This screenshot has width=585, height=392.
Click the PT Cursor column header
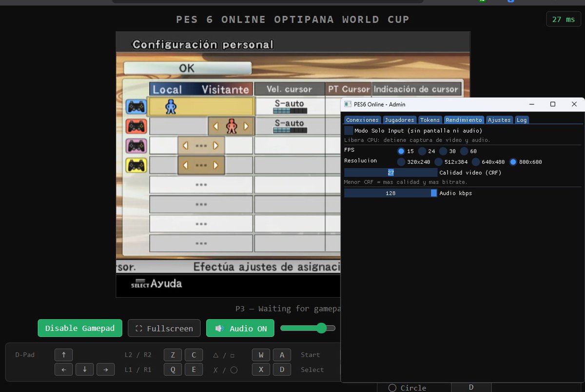349,89
